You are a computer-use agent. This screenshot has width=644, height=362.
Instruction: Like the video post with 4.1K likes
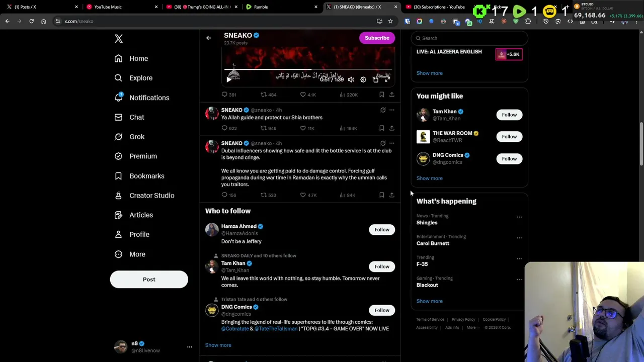(x=308, y=95)
